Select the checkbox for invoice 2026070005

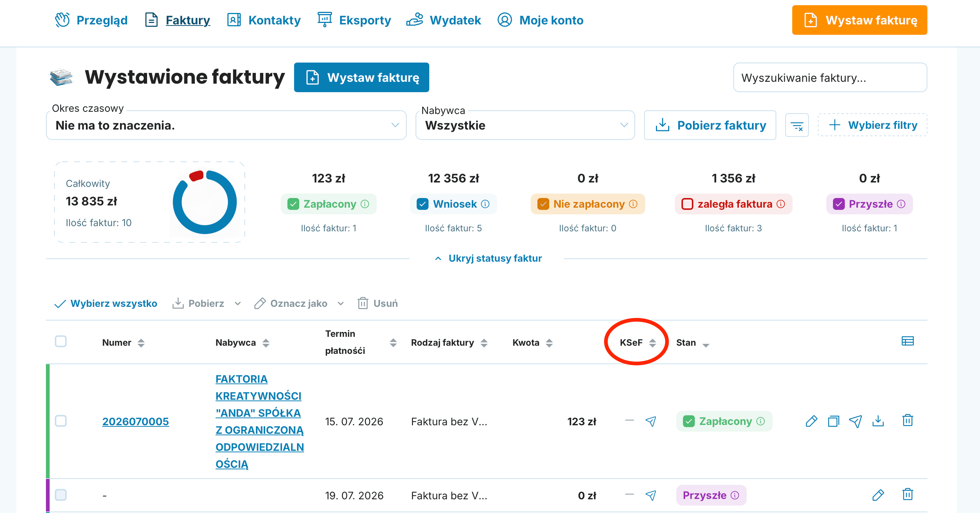pos(61,421)
